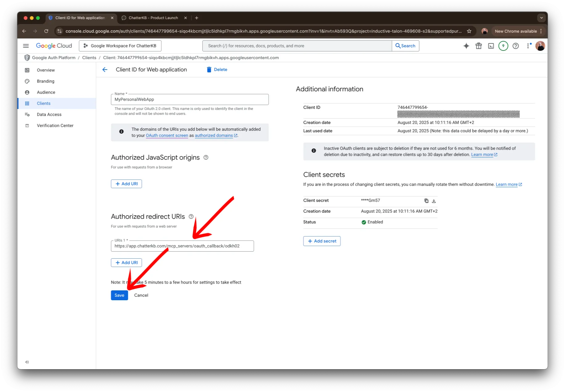Click the Google Cloud logo
Viewport: 565px width, 392px height.
click(x=54, y=46)
